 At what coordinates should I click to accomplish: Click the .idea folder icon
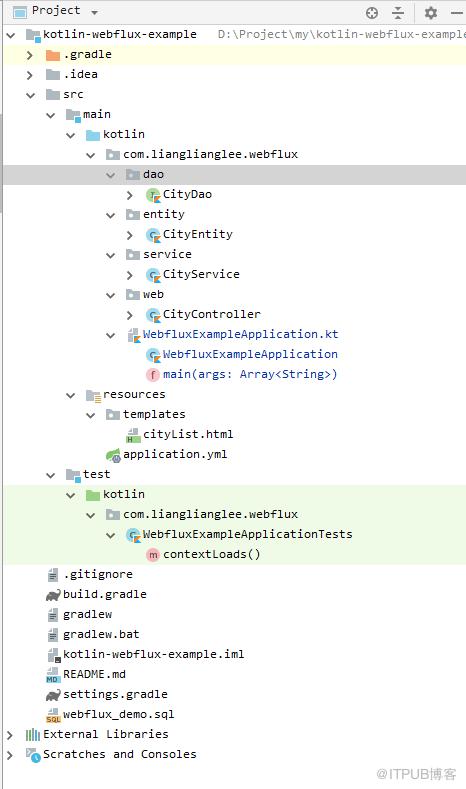[53, 74]
